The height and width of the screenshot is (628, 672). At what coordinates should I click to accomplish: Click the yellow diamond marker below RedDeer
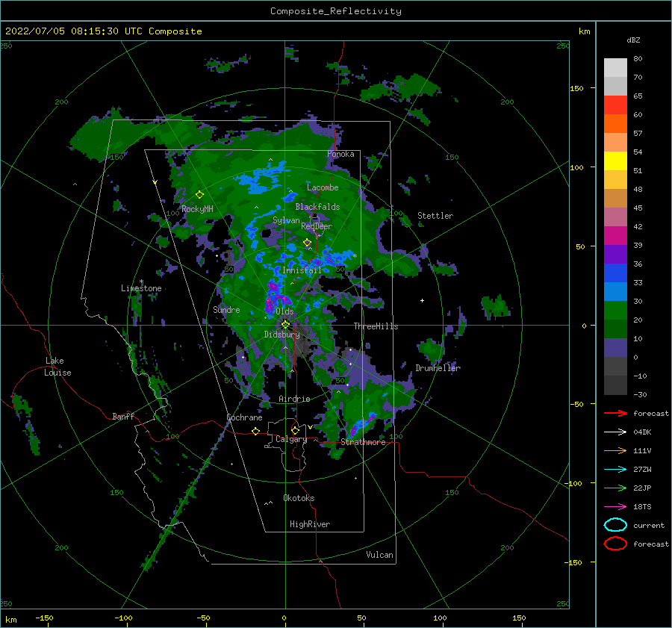coord(307,243)
